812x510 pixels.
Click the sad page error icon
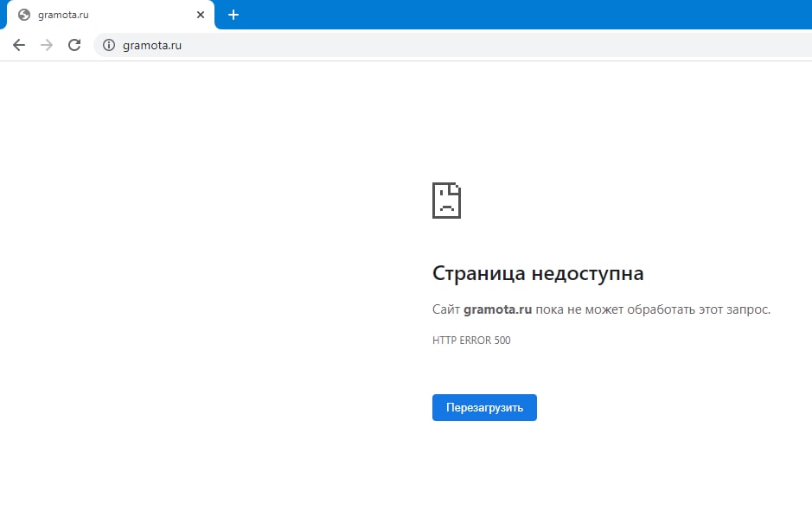click(x=446, y=201)
